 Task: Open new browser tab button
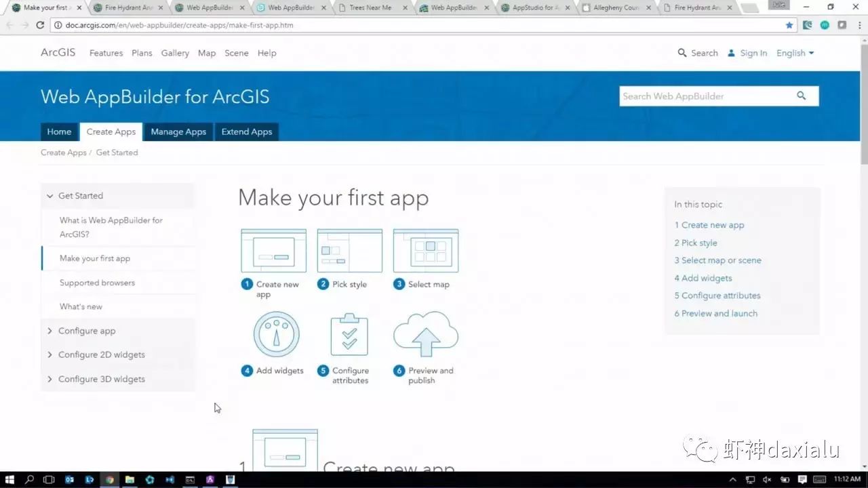pos(749,8)
